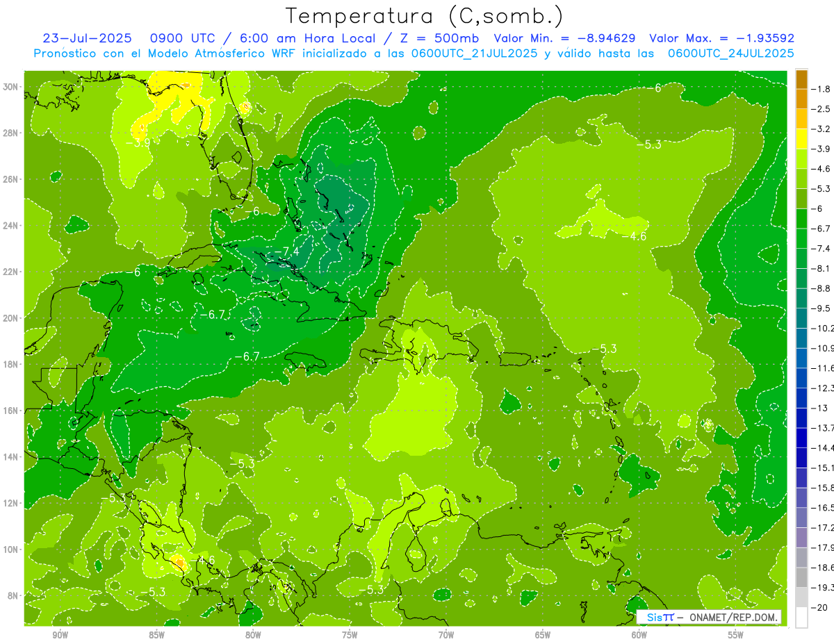Click the 65W longitude axis label
Viewport: 834px width, 644px height.
click(x=543, y=635)
